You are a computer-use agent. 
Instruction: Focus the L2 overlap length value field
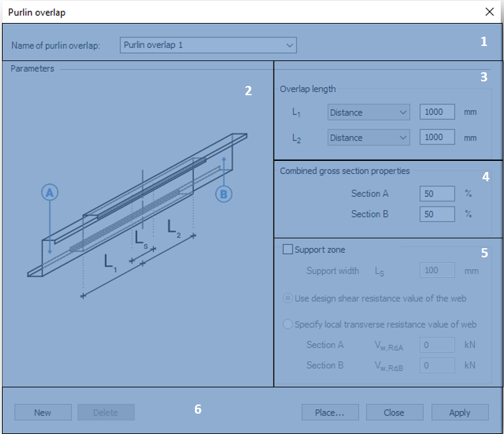point(437,137)
